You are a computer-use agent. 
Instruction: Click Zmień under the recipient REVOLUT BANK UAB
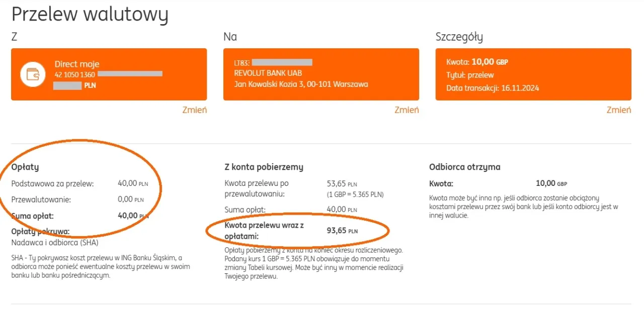pos(407,110)
